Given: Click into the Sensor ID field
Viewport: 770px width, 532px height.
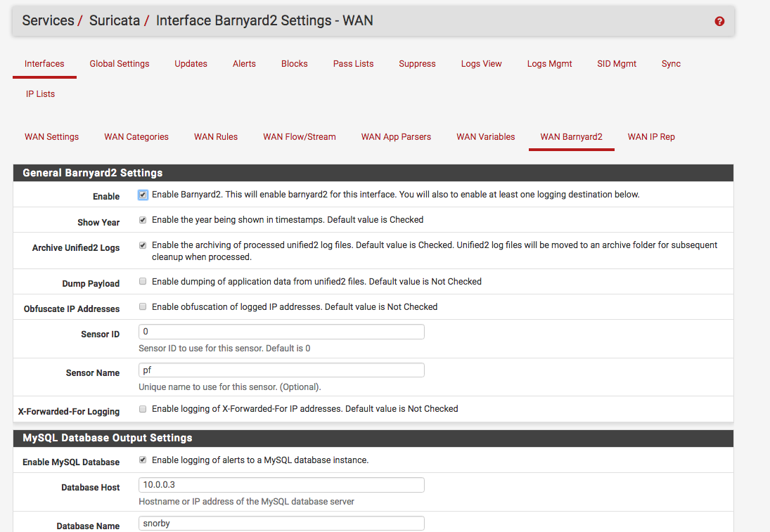Looking at the screenshot, I should pos(281,332).
